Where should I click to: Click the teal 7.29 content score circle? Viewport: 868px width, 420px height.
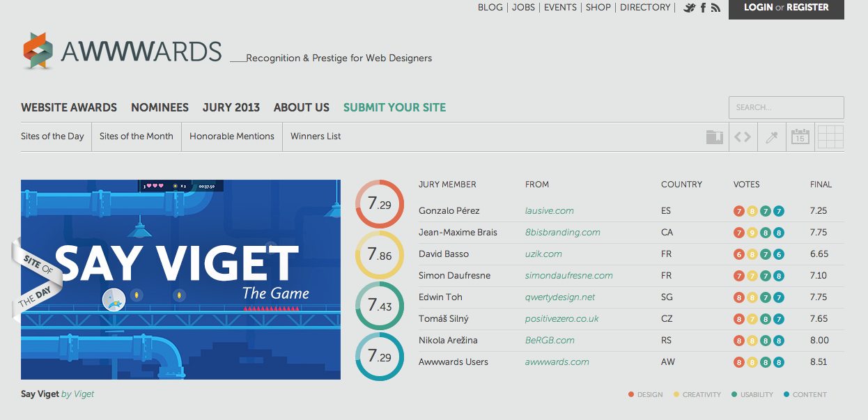pos(380,357)
